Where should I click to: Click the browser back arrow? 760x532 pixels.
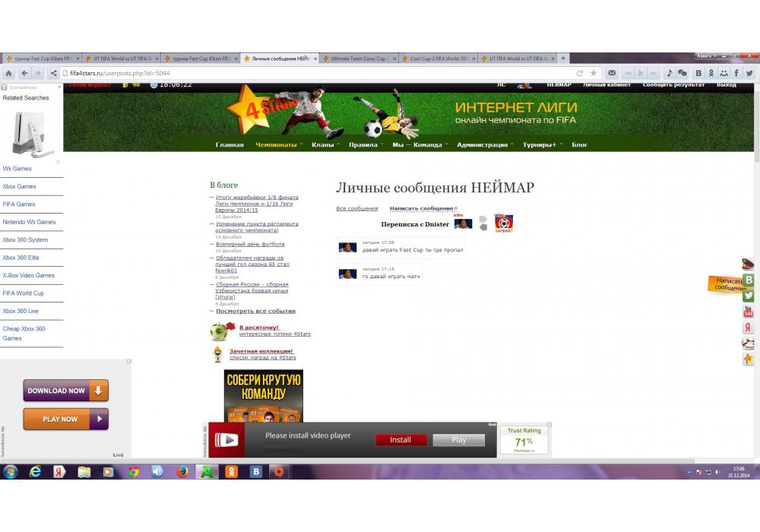point(24,73)
